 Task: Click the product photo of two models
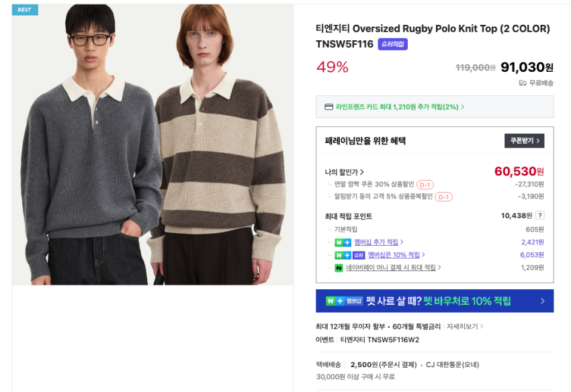[152, 144]
